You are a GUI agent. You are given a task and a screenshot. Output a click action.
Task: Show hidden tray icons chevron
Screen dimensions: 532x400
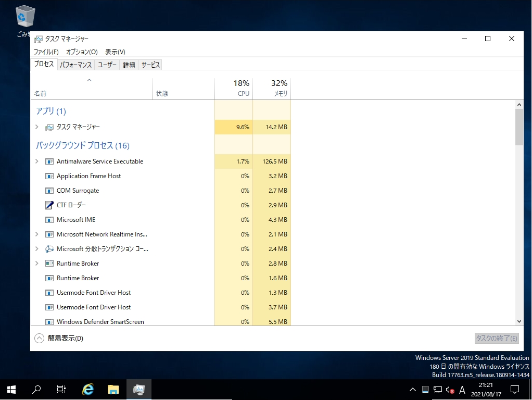pyautogui.click(x=413, y=390)
